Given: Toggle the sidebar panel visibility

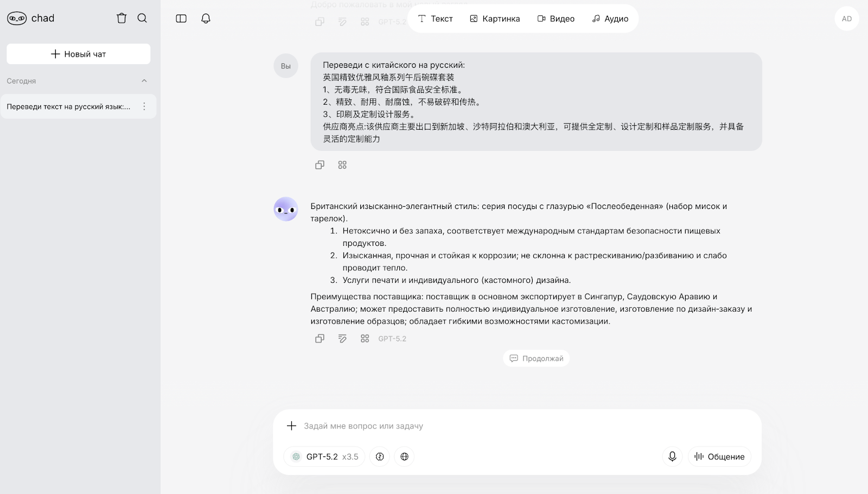Looking at the screenshot, I should pyautogui.click(x=181, y=18).
